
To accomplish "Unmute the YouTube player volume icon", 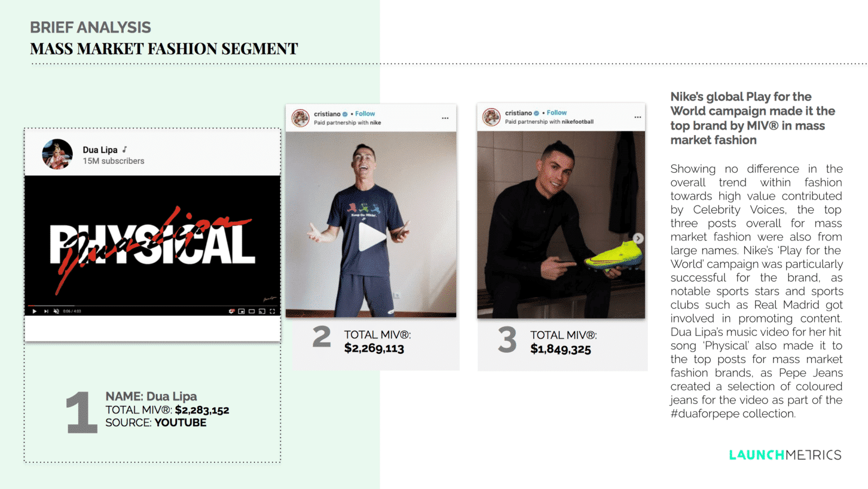I will 56,311.
